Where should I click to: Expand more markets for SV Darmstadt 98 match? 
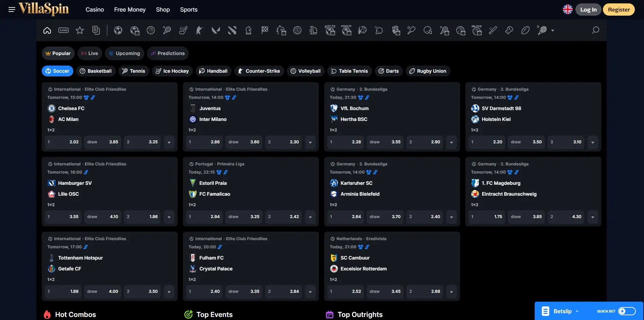tap(593, 142)
